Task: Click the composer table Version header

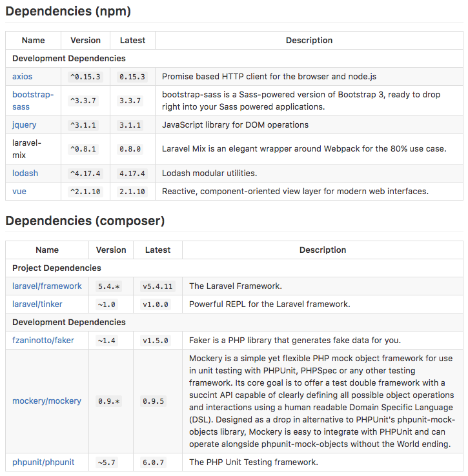Action: pyautogui.click(x=111, y=250)
